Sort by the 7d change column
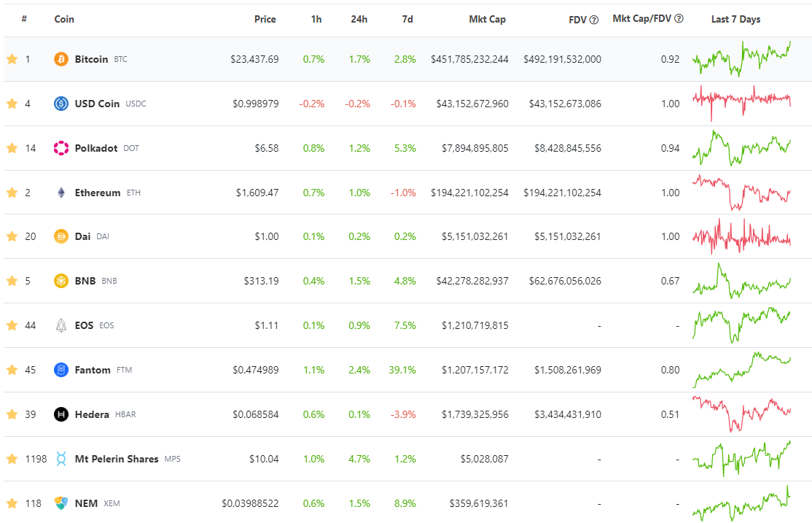Viewport: 812px width, 523px height. tap(407, 19)
